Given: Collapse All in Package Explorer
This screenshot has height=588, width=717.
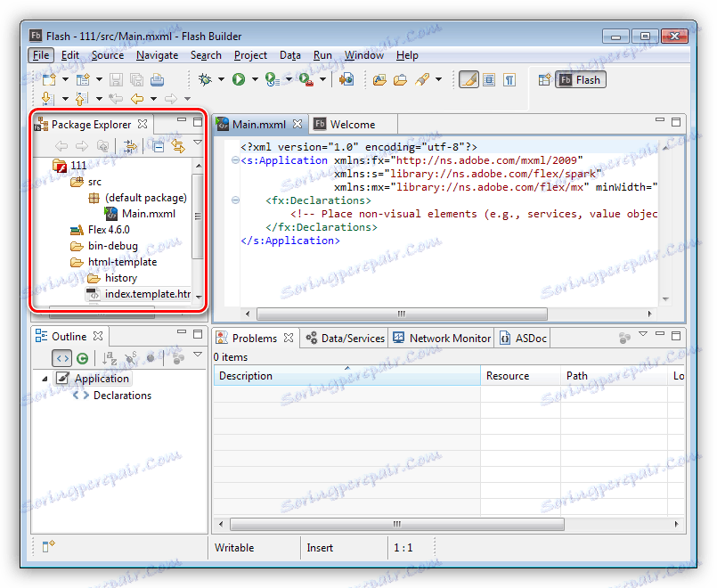Looking at the screenshot, I should 159,147.
